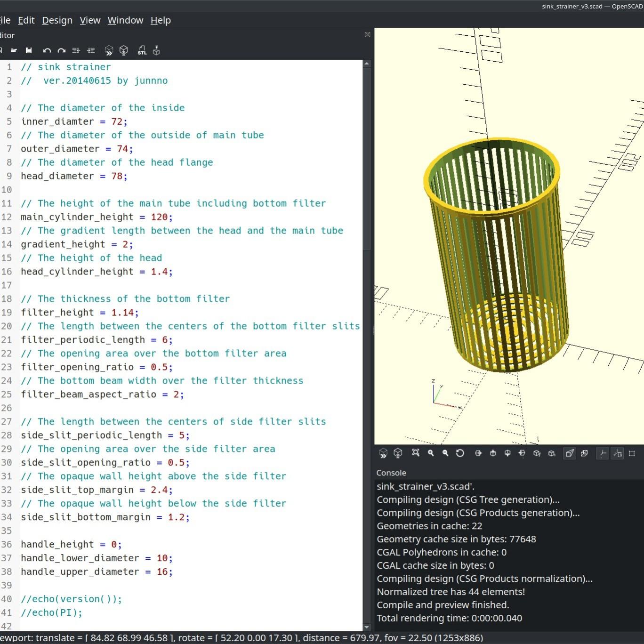
Task: Click the Redo arrow icon
Action: [x=61, y=50]
